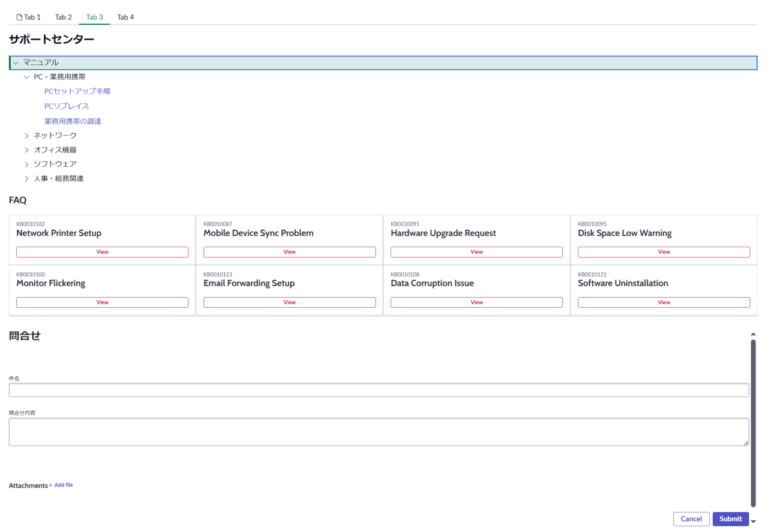Viewport: 768px width, 528px height.
Task: Submit the inquiry form
Action: click(730, 519)
